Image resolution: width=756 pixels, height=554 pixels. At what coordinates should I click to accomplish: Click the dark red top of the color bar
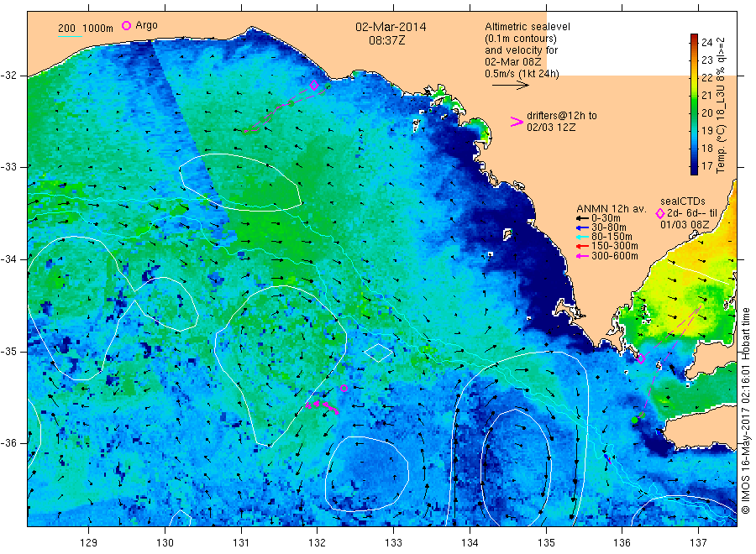coord(694,37)
